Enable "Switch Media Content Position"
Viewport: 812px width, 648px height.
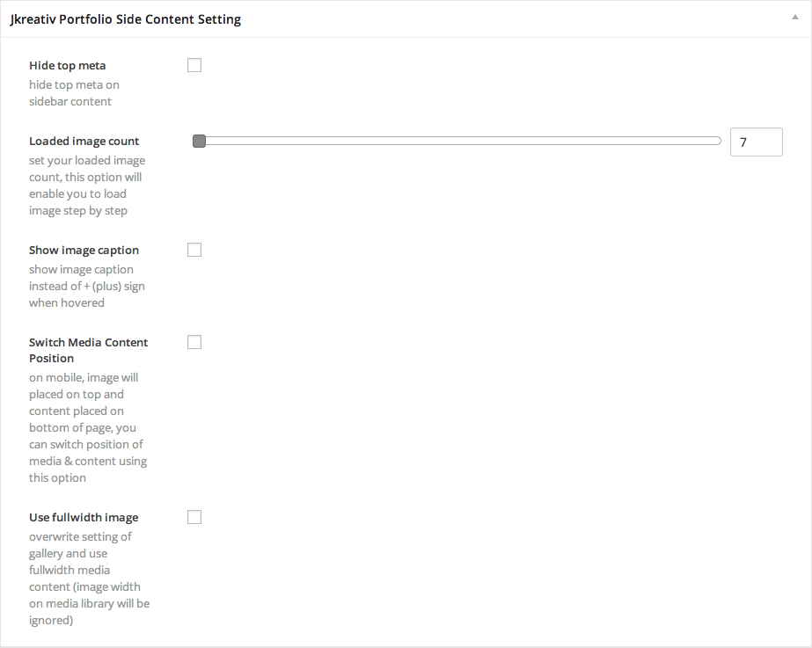[194, 341]
